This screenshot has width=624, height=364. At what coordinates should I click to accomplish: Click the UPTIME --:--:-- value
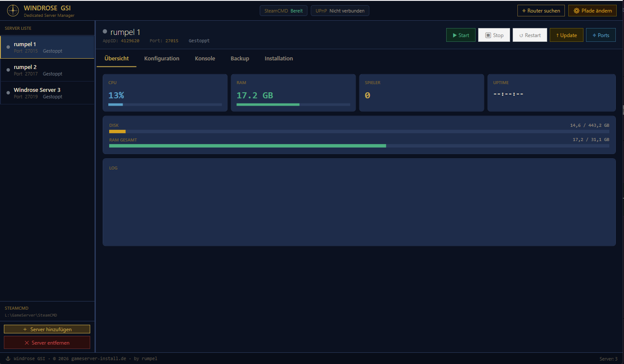coord(508,94)
